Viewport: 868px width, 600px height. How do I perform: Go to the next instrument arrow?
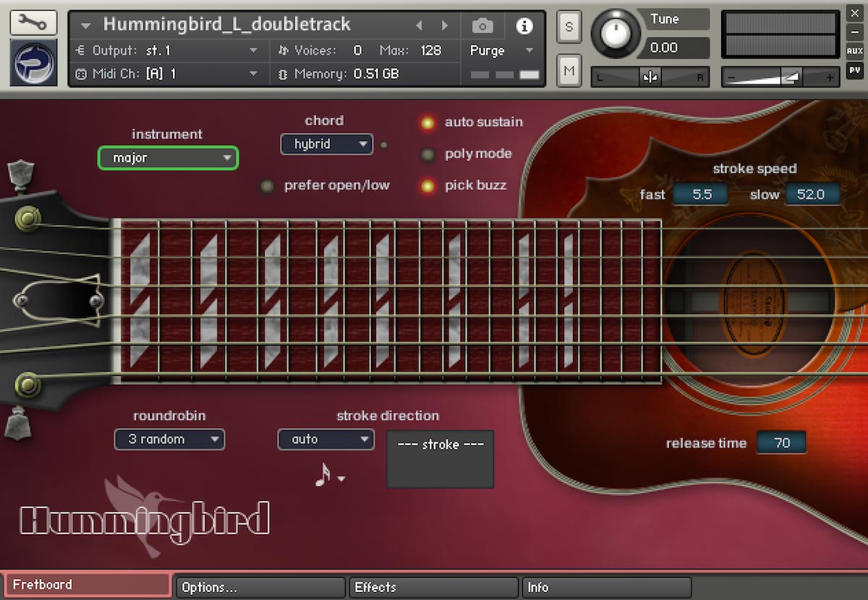click(445, 26)
